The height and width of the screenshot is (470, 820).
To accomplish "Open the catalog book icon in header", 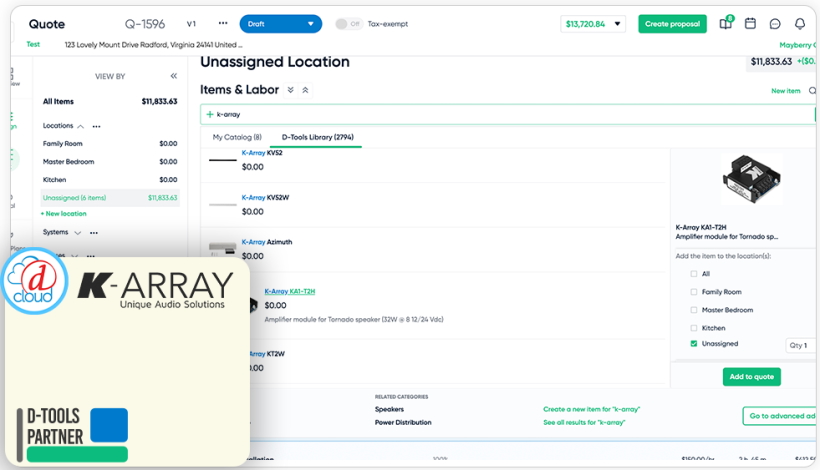I will (x=726, y=23).
